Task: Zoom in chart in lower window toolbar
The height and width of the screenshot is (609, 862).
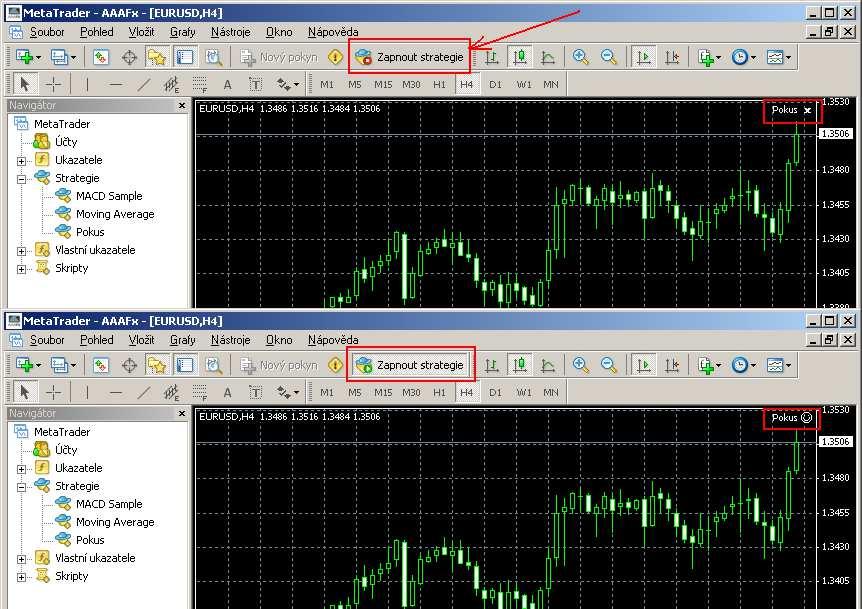Action: click(x=581, y=365)
